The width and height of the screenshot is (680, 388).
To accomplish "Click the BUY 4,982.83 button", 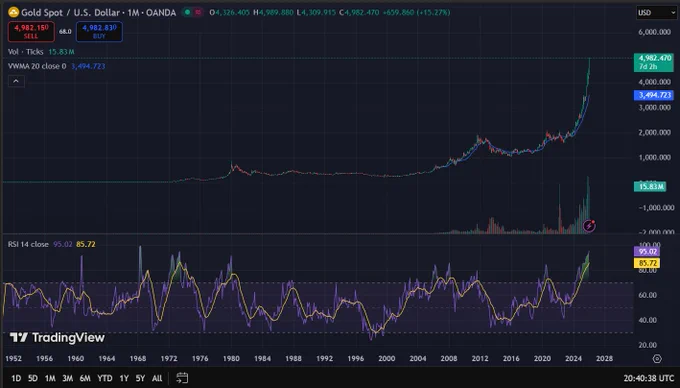I will (99, 32).
